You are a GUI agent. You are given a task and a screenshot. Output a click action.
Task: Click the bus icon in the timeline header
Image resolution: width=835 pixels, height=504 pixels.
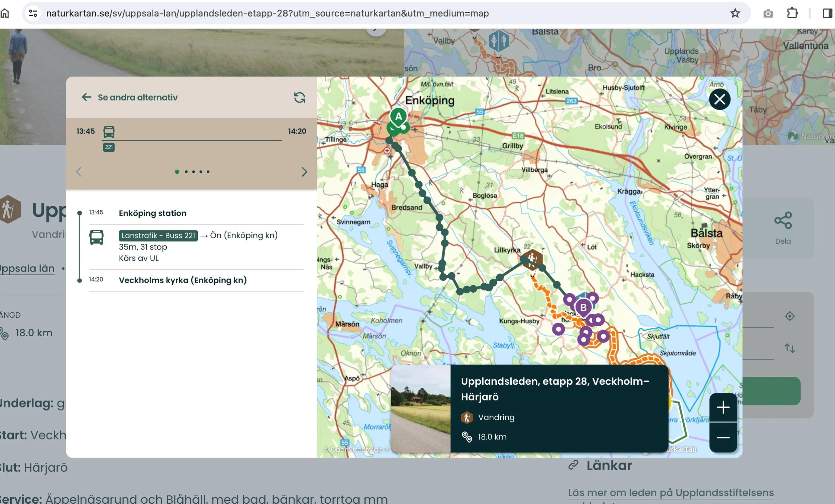pyautogui.click(x=109, y=132)
